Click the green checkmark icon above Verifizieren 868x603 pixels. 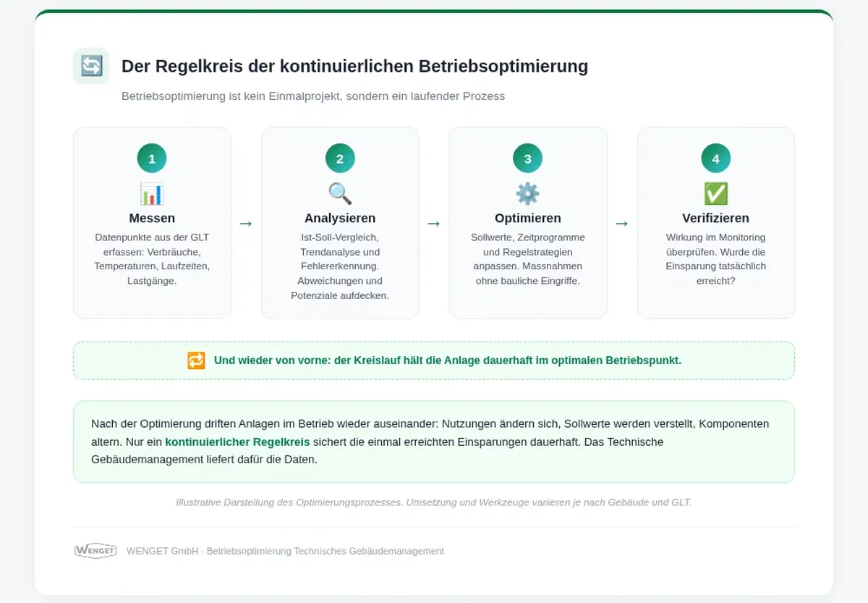coord(716,193)
